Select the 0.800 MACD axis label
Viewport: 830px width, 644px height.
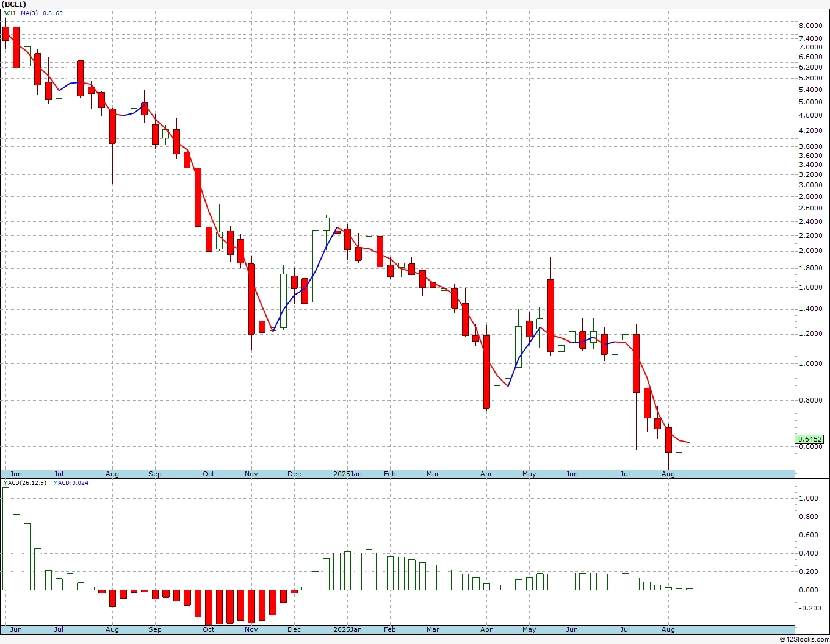807,517
